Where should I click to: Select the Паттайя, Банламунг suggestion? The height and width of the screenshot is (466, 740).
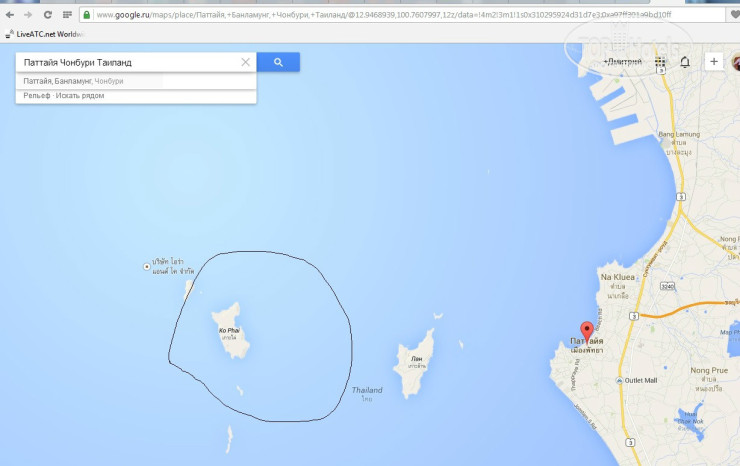136,81
